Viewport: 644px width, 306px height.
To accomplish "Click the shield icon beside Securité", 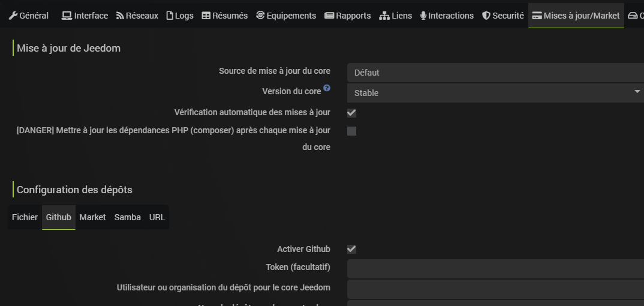I will 486,16.
